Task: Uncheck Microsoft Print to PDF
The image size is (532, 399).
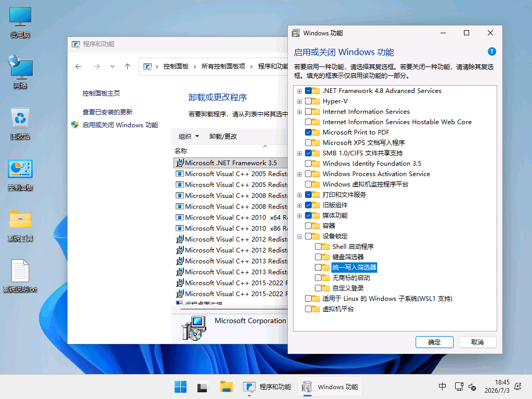Action: pyautogui.click(x=308, y=132)
